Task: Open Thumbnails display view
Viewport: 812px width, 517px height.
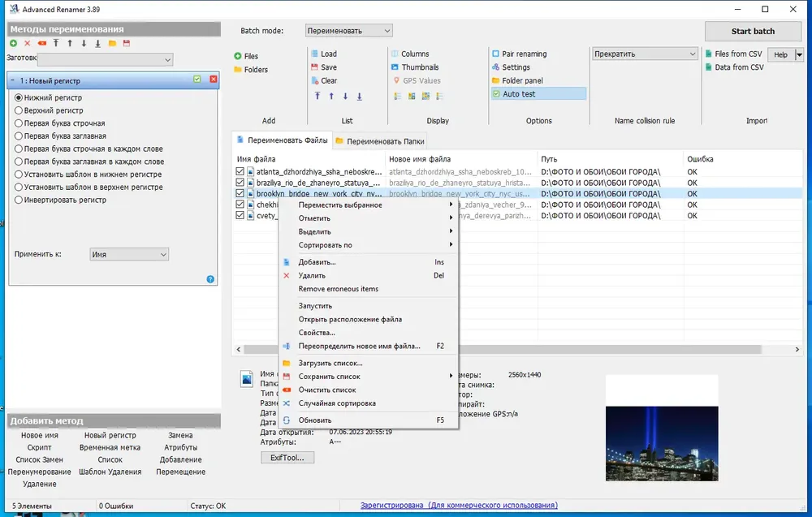Action: tap(420, 67)
